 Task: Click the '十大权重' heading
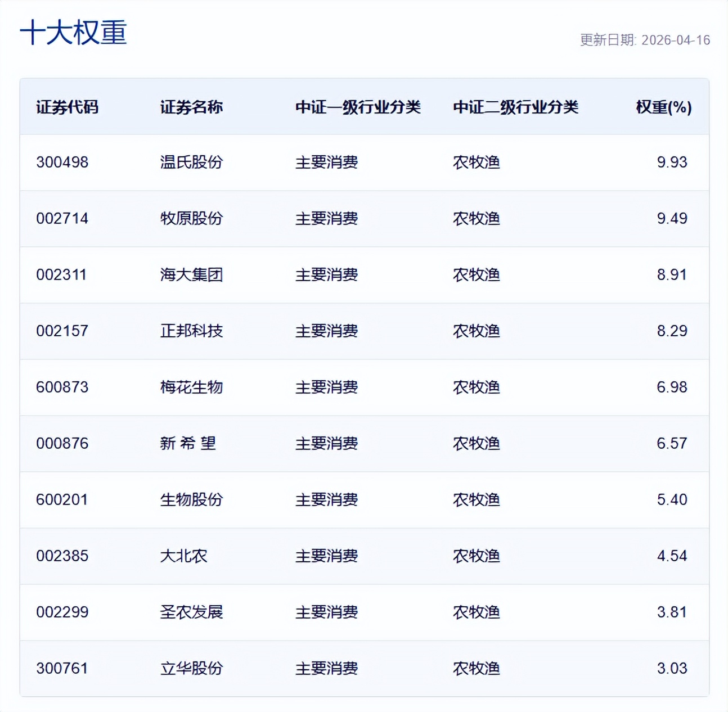74,32
